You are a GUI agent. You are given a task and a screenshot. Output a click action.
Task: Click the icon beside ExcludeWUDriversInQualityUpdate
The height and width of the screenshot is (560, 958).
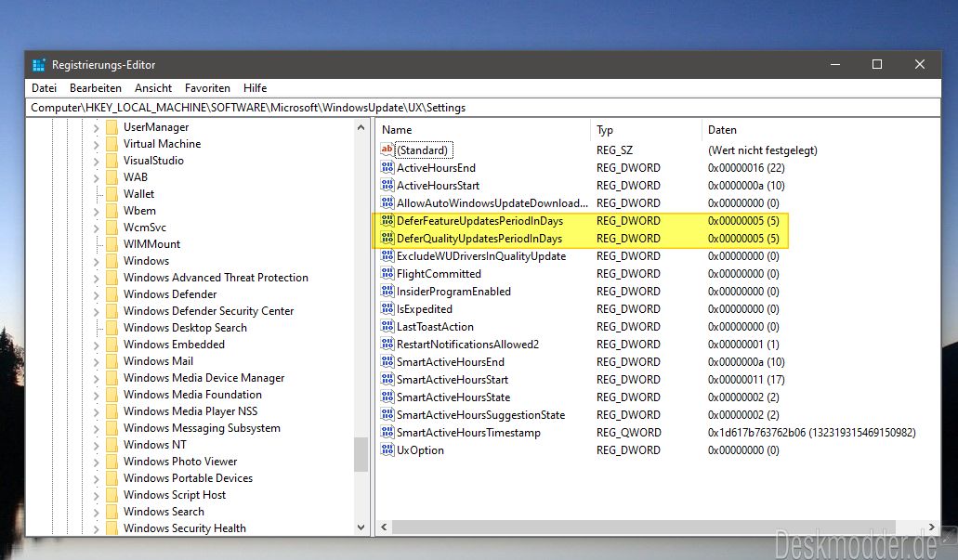click(387, 256)
